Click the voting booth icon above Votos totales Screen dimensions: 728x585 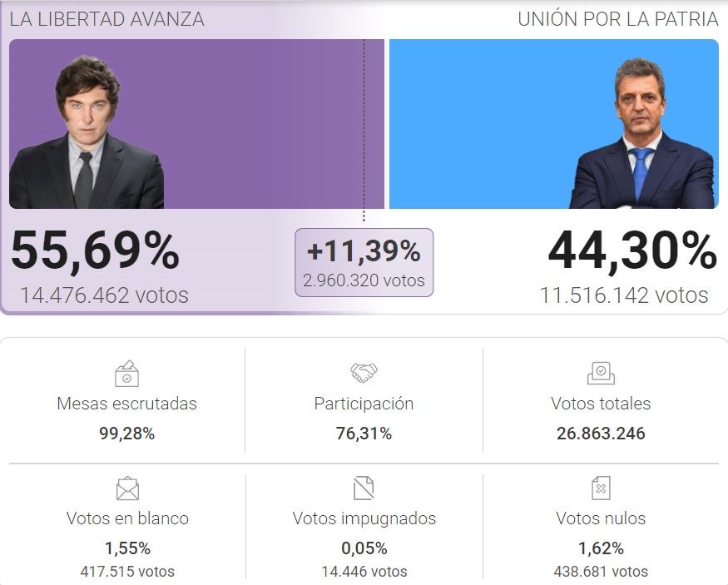601,373
